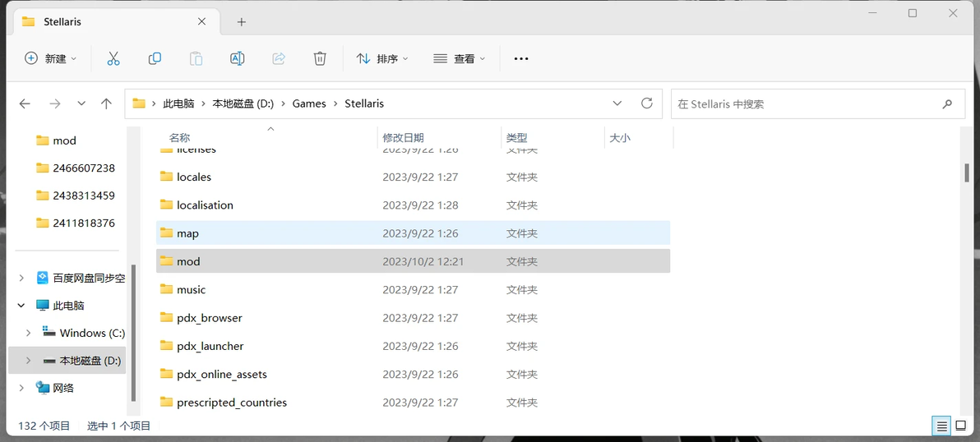Select the pdx_online_assets folder
Screen dimensions: 980x442
[413, 374]
